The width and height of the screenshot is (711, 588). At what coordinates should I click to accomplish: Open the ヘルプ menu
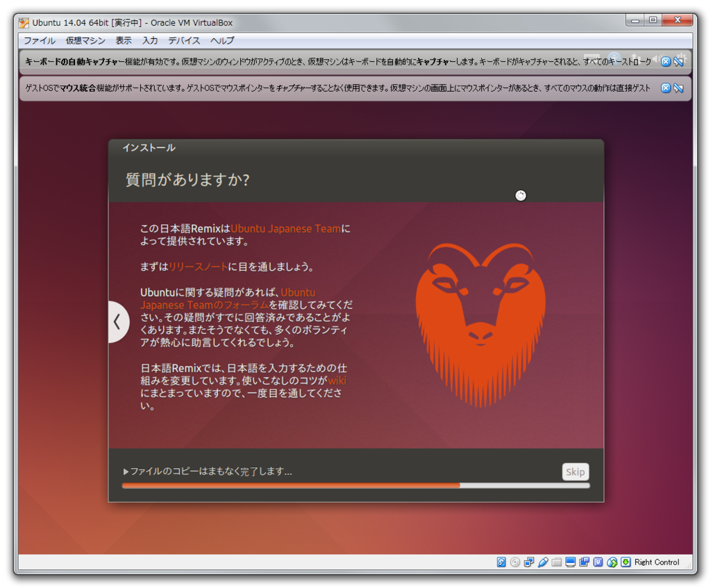click(222, 40)
